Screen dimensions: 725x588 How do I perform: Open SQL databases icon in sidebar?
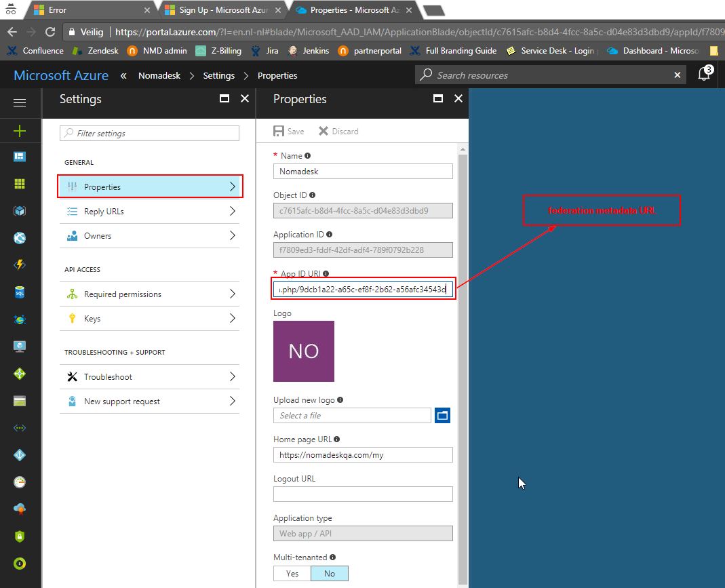(x=20, y=292)
